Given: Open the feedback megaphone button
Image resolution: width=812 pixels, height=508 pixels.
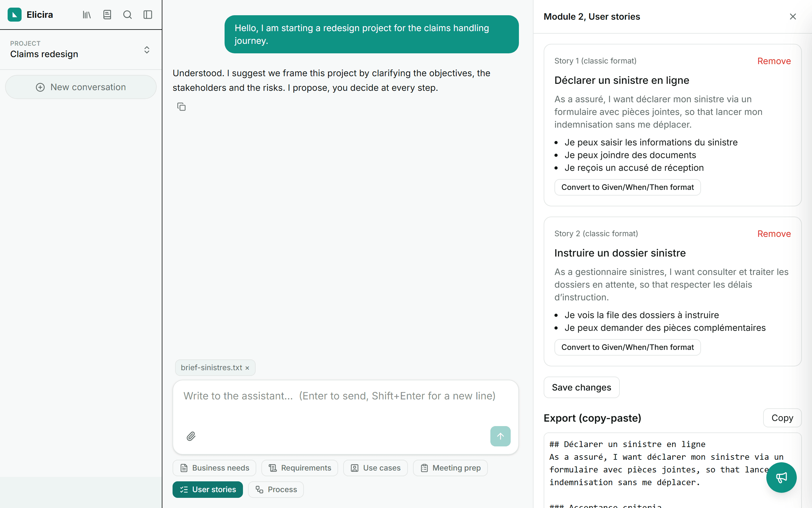Looking at the screenshot, I should point(781,478).
